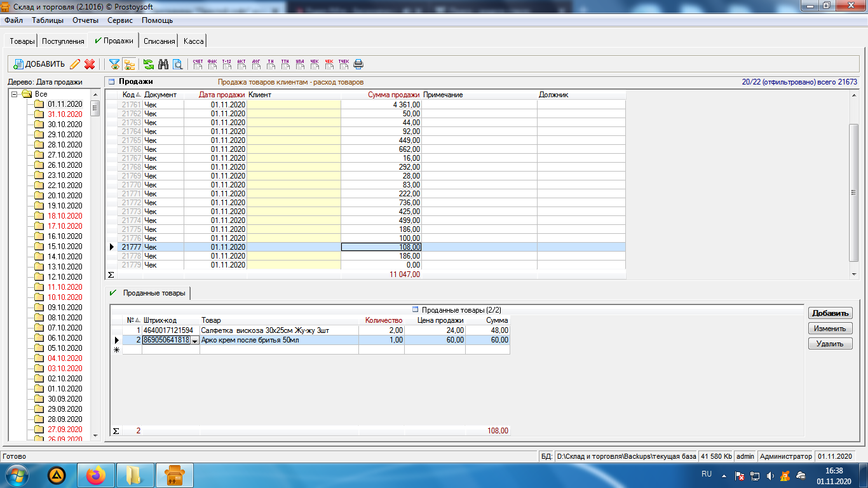This screenshot has height=488, width=868.
Task: Click the СЧЕТ document icon
Action: click(x=198, y=64)
